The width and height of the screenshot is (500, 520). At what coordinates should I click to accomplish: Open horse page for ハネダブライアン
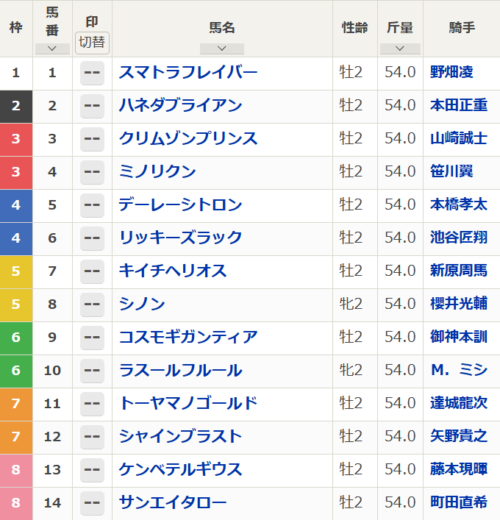[x=180, y=106]
